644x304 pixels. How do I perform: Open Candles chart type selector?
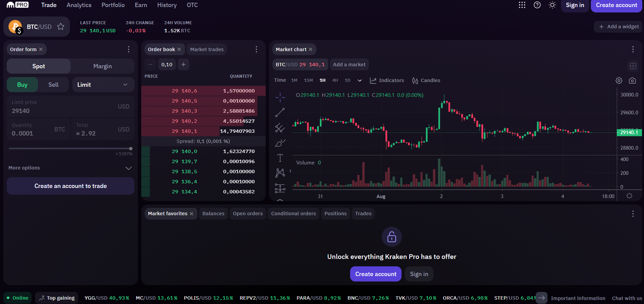[426, 80]
